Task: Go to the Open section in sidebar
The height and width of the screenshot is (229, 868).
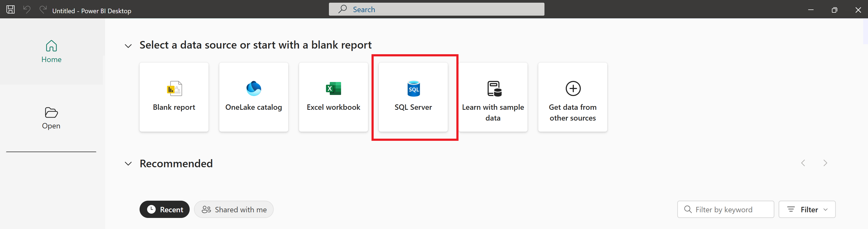Action: point(51,118)
